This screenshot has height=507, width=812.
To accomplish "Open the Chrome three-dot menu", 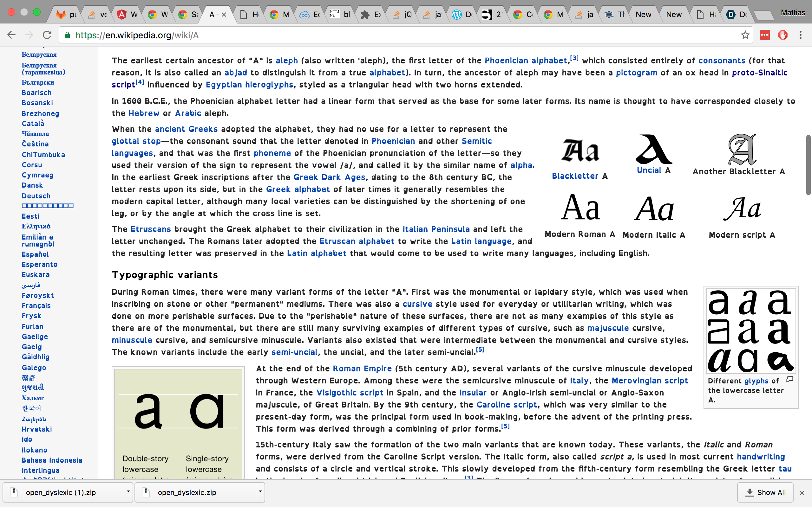I will click(x=801, y=35).
